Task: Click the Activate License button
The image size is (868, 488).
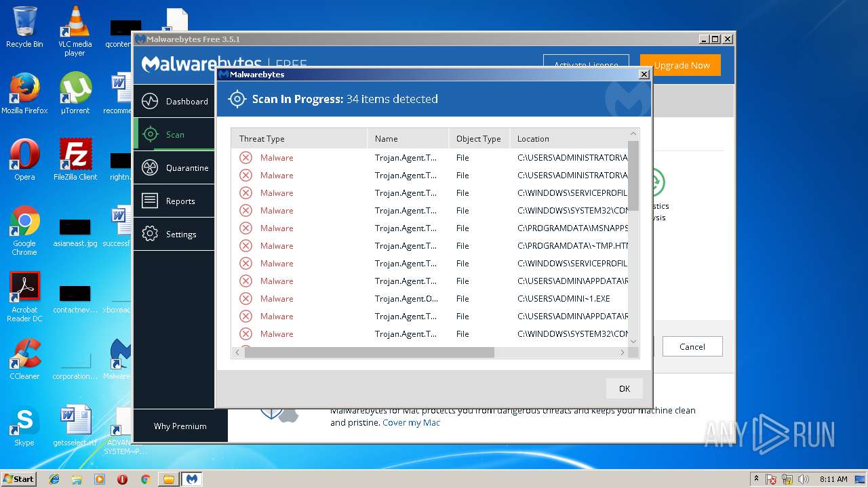Action: pyautogui.click(x=586, y=62)
